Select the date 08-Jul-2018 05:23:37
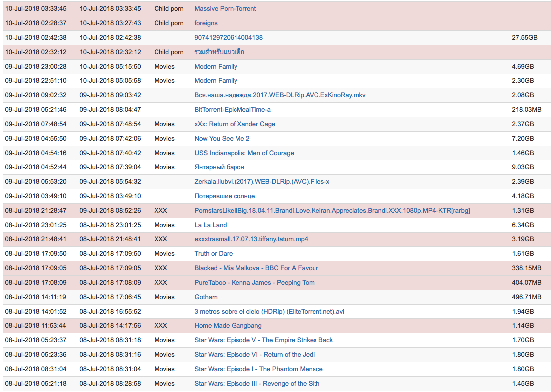 point(36,340)
